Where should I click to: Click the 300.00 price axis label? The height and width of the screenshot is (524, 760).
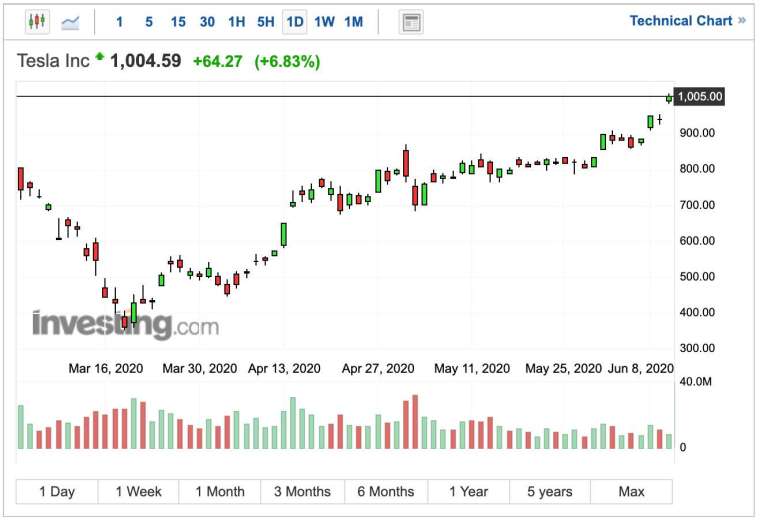[x=697, y=348]
